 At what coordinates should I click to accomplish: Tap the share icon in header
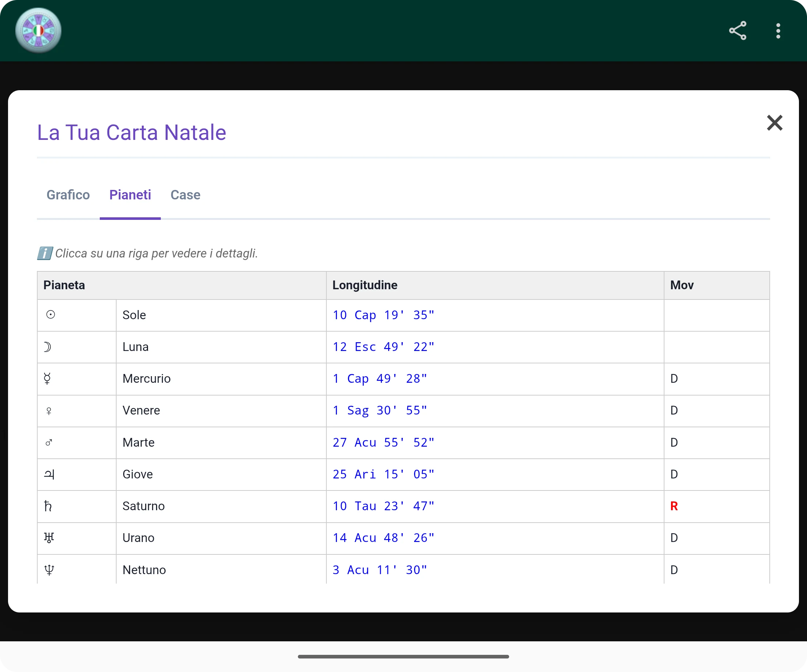pyautogui.click(x=738, y=31)
